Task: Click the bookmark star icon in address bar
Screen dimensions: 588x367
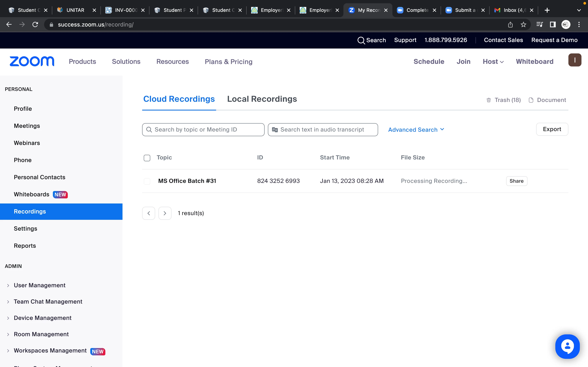Action: click(523, 24)
